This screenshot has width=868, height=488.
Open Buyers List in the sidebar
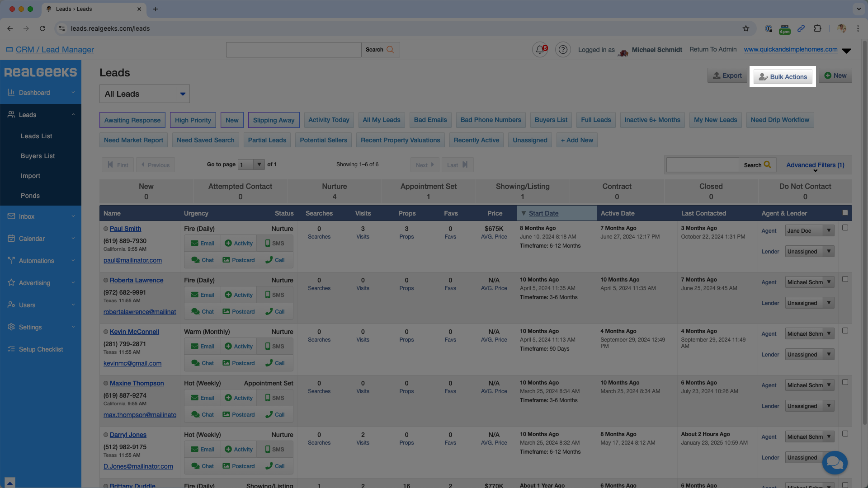tap(38, 156)
